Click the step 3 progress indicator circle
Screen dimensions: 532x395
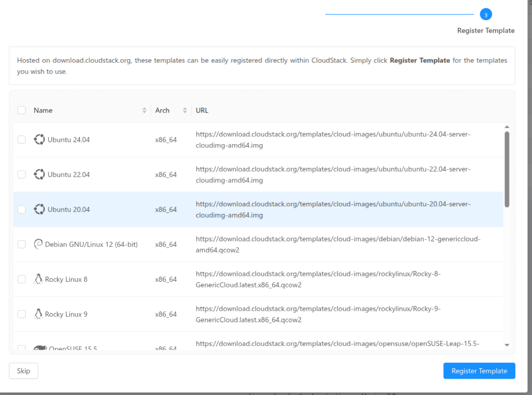[485, 14]
